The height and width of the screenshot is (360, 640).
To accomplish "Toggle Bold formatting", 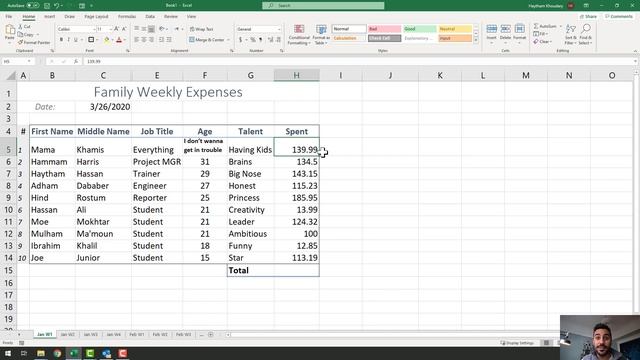I will pos(61,40).
